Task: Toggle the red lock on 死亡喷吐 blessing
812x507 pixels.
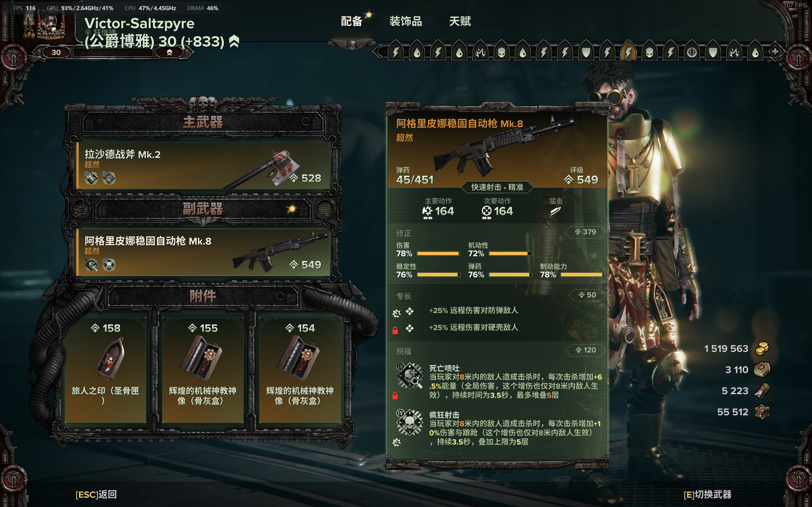Action: pos(395,396)
